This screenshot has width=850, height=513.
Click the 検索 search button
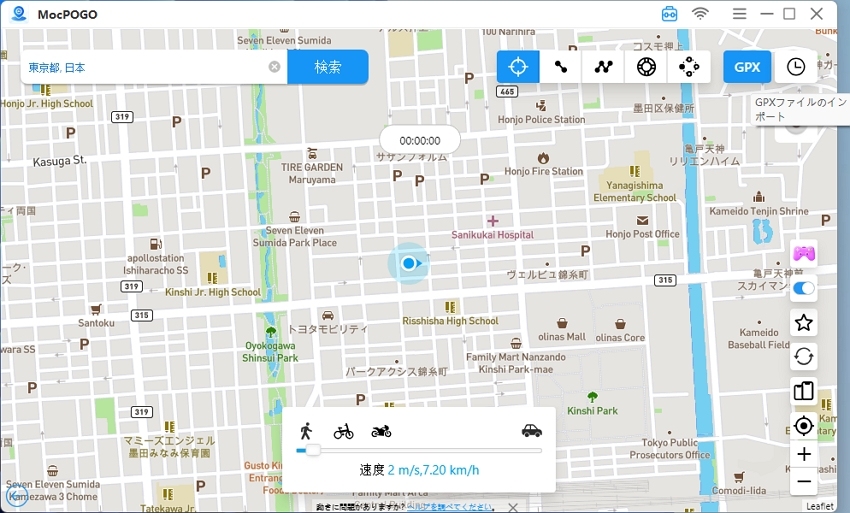click(x=328, y=67)
